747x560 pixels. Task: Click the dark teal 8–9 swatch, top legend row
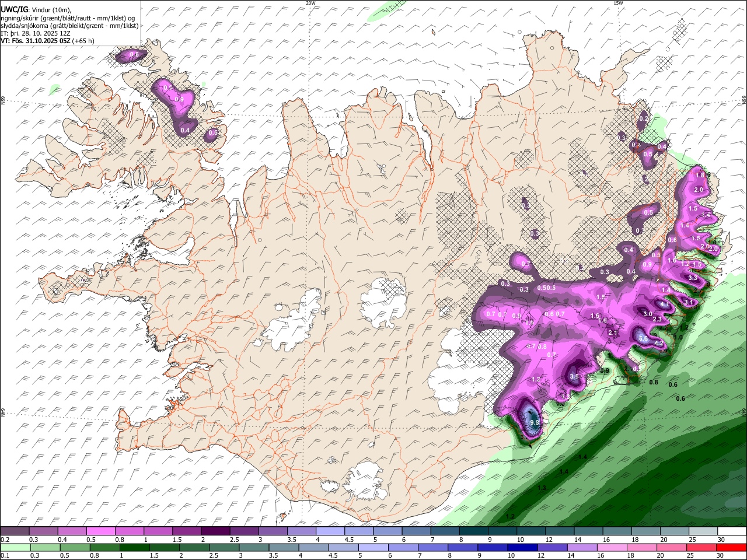click(x=474, y=531)
